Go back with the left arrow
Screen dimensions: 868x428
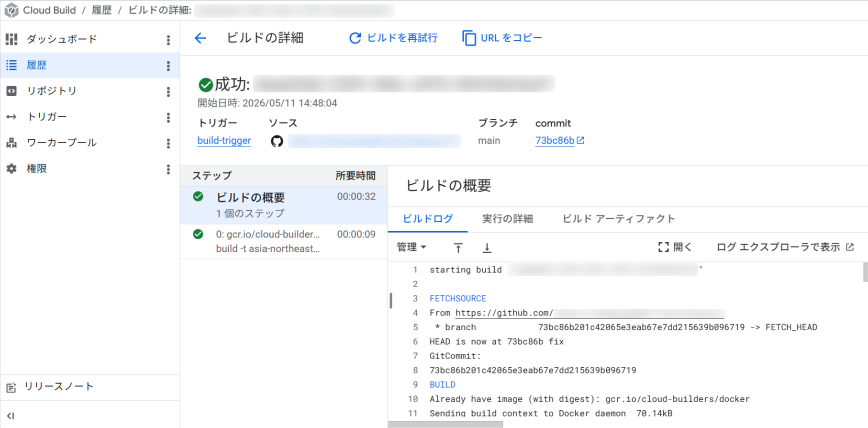pos(200,38)
